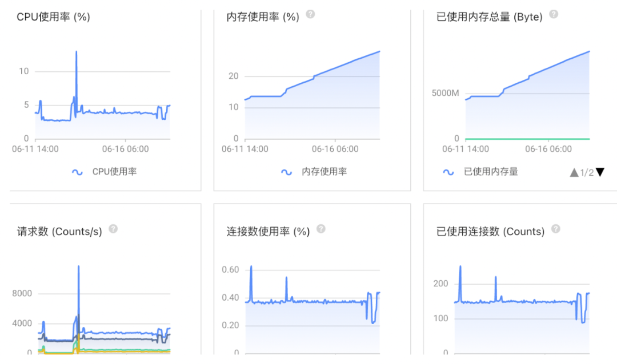Click the 请求数 (Counts/s) chart title
617x364 pixels.
[59, 232]
